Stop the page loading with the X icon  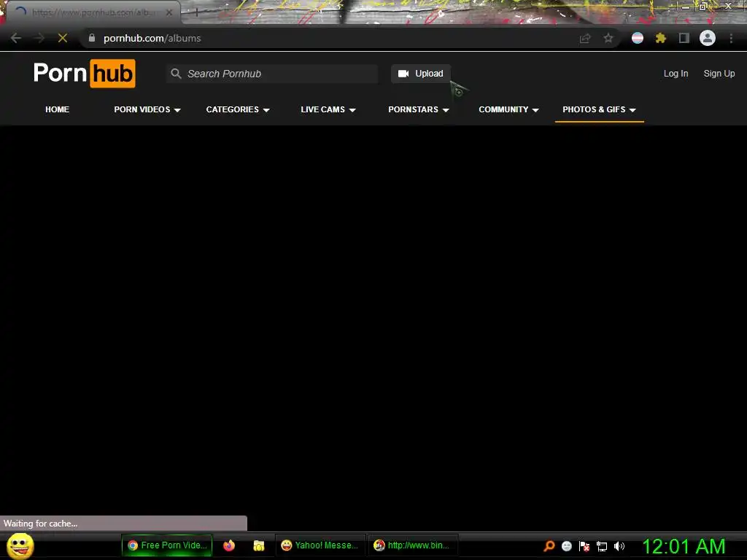pos(63,38)
